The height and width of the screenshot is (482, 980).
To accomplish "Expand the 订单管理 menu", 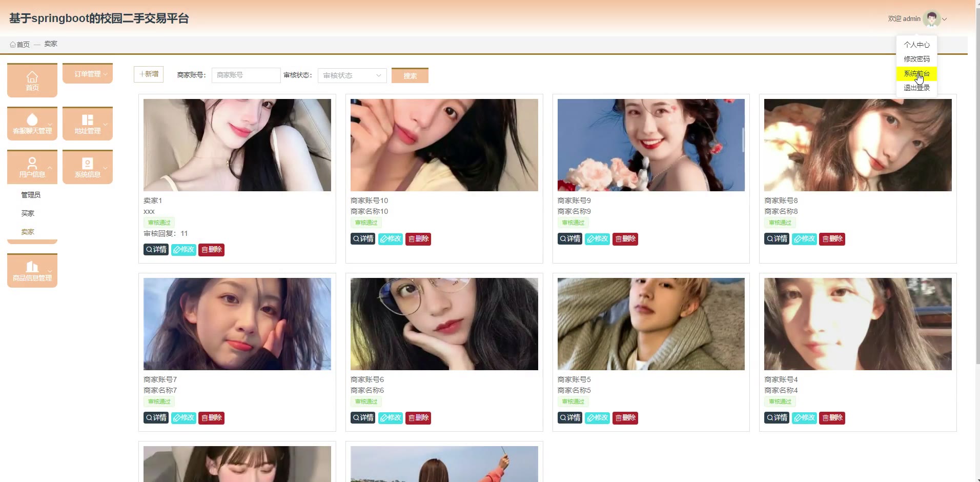I will pos(88,73).
